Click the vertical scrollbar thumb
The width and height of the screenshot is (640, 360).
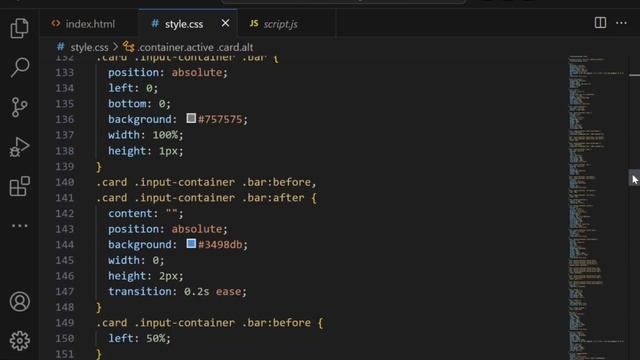click(x=634, y=178)
